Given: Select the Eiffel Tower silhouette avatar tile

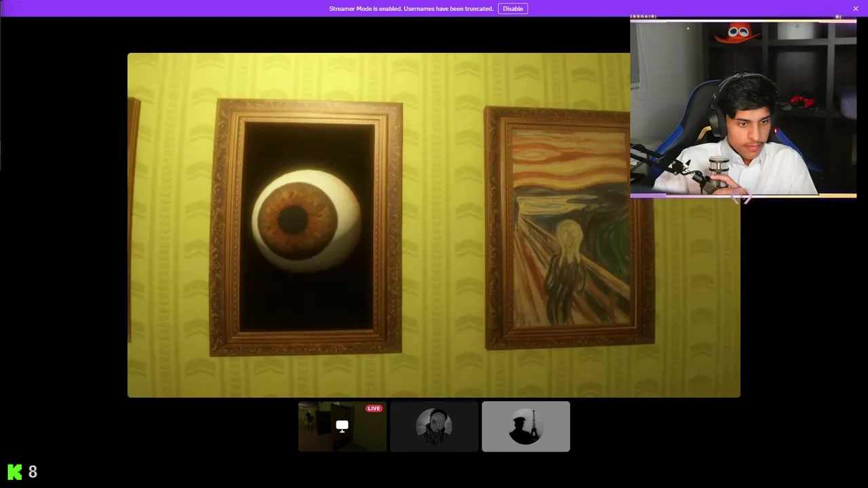Looking at the screenshot, I should (526, 426).
